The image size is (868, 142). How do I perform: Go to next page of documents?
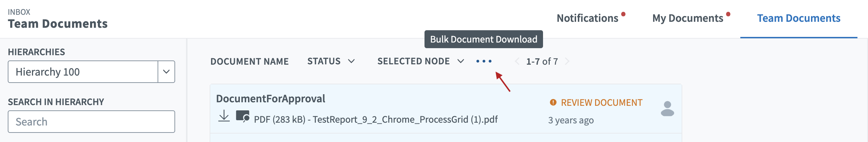click(567, 62)
